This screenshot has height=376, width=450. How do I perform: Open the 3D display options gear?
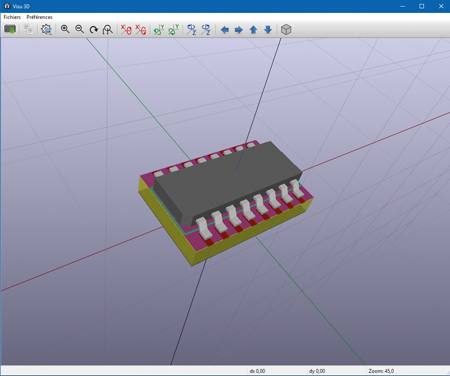pyautogui.click(x=46, y=30)
